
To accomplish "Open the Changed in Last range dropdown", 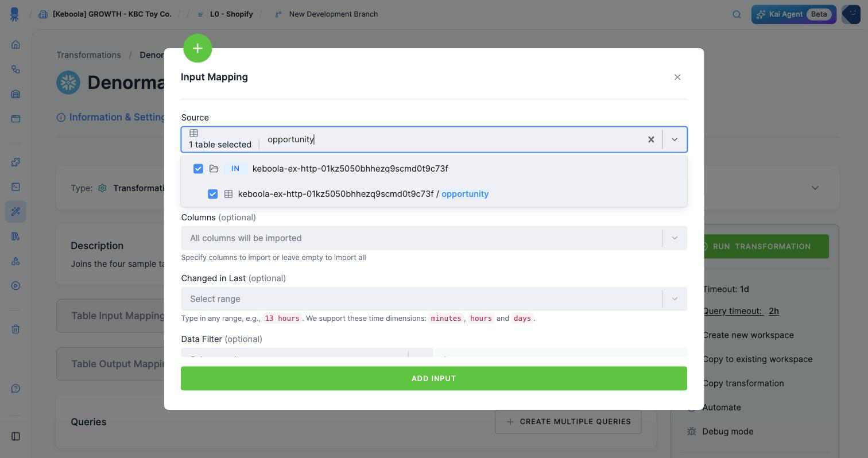I will pyautogui.click(x=434, y=299).
